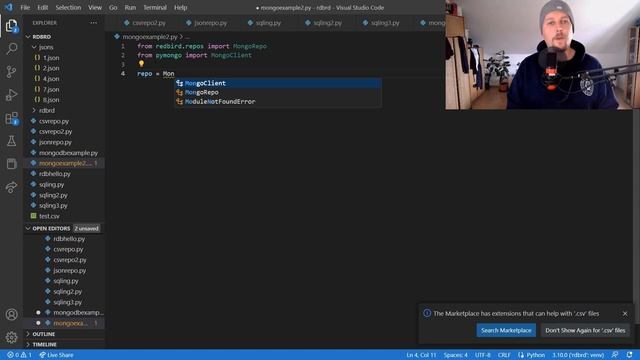The height and width of the screenshot is (360, 640).
Task: Open the Search view in activity bar
Action: (x=11, y=49)
